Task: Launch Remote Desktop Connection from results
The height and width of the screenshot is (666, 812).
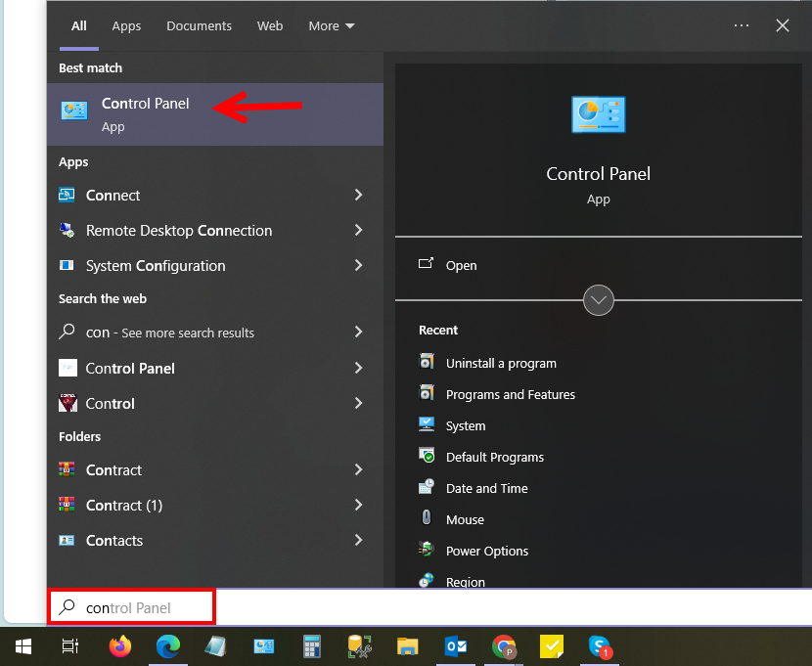Action: 215,230
